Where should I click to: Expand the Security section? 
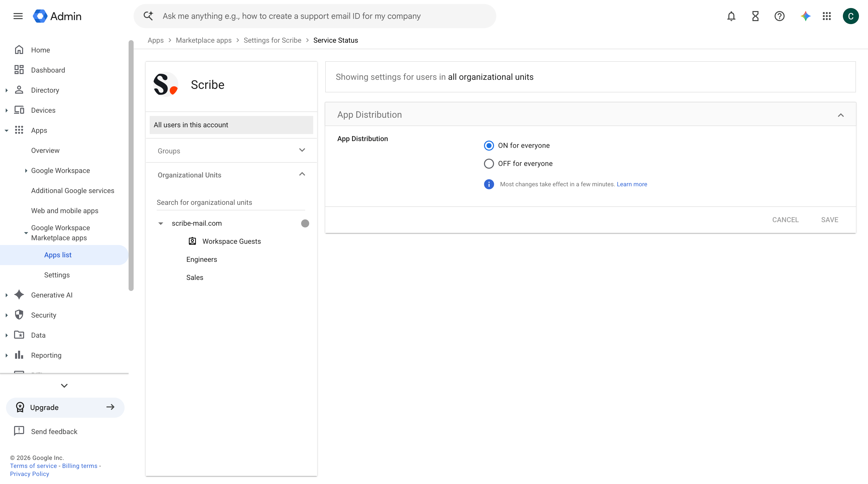click(x=6, y=315)
